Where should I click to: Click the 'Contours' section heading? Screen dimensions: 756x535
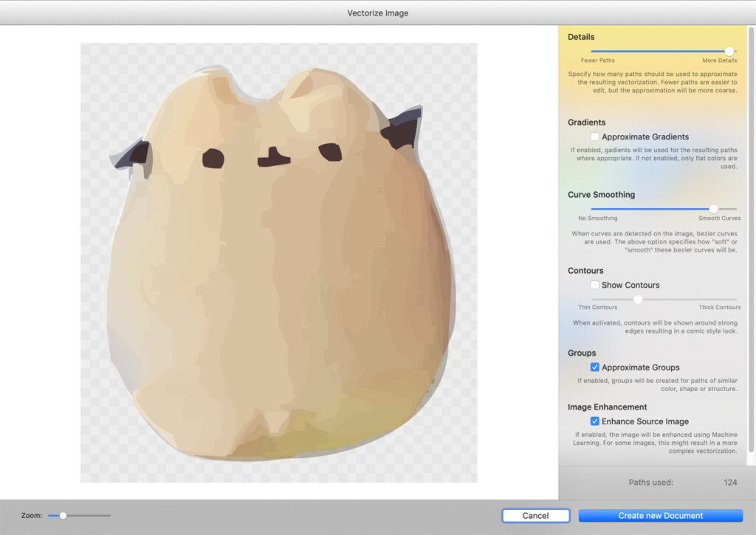pos(585,271)
